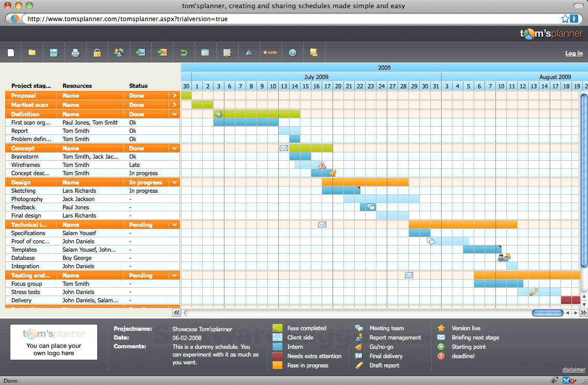Undo the last change
This screenshot has height=385, width=588.
pyautogui.click(x=183, y=52)
